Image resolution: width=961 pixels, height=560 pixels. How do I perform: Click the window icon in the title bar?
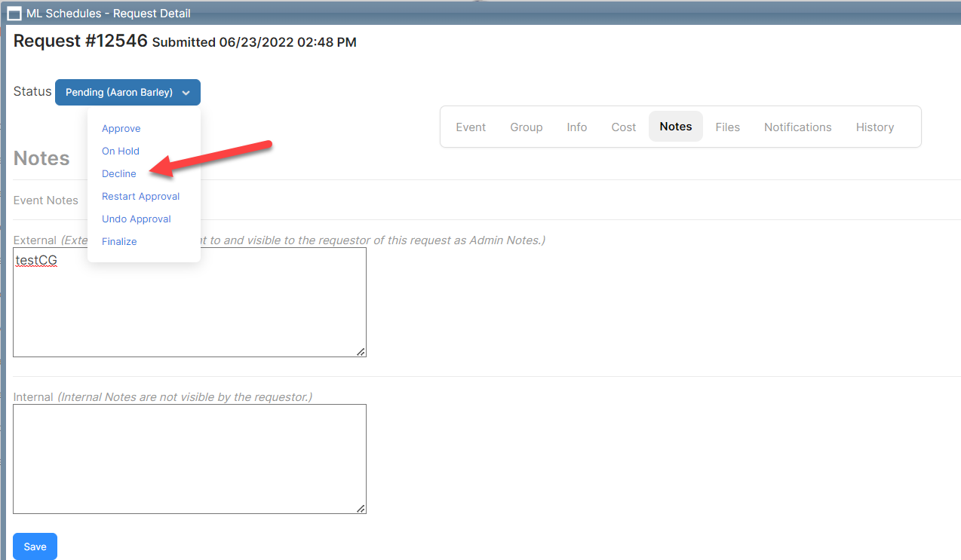click(14, 13)
